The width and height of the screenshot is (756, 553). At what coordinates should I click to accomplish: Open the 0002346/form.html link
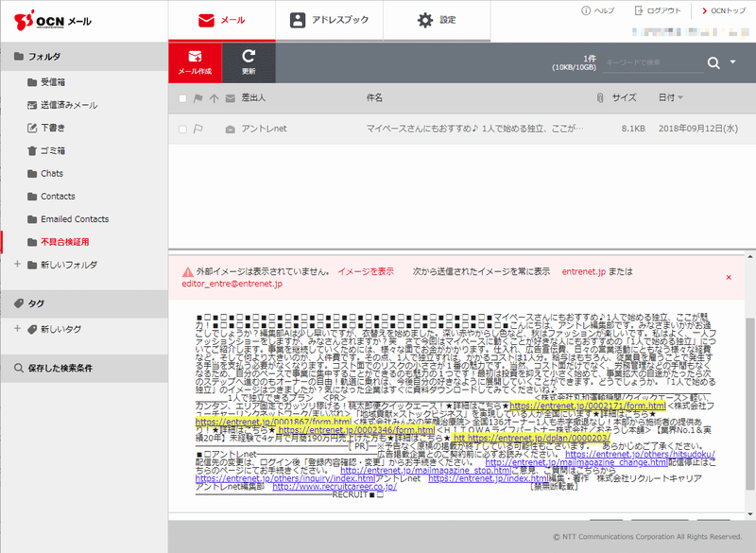(356, 430)
